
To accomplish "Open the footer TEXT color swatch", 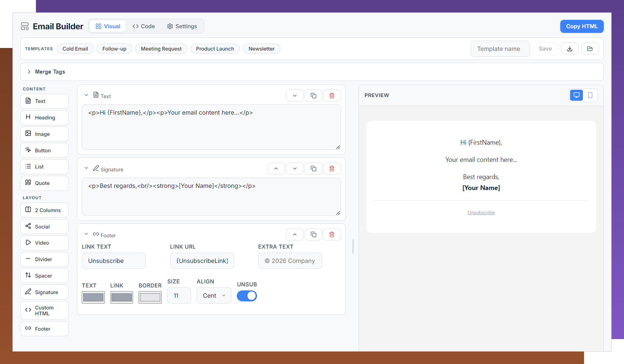I will [x=93, y=297].
